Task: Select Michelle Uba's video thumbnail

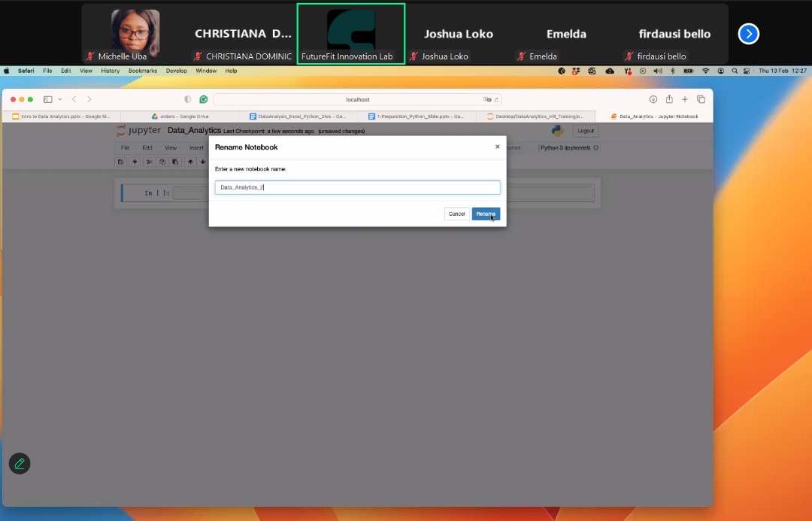Action: [135, 34]
